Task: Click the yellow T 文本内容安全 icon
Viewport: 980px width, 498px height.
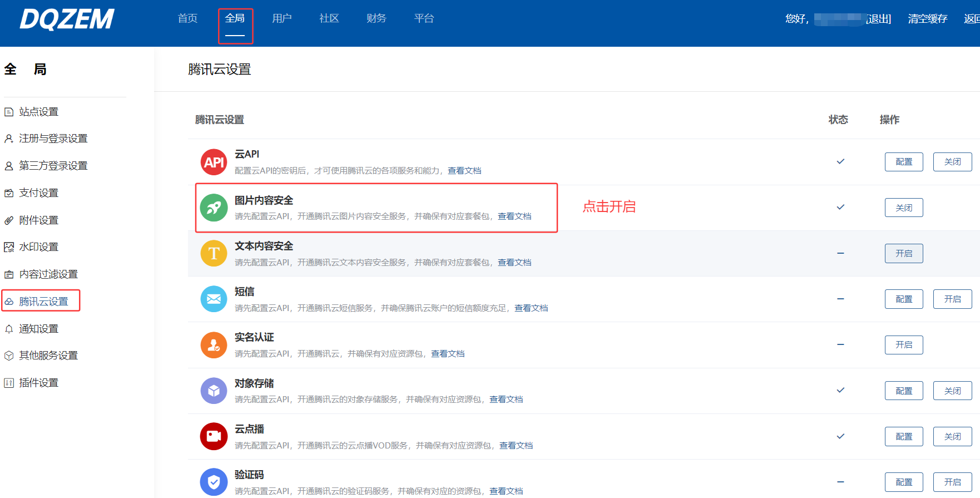Action: click(214, 254)
